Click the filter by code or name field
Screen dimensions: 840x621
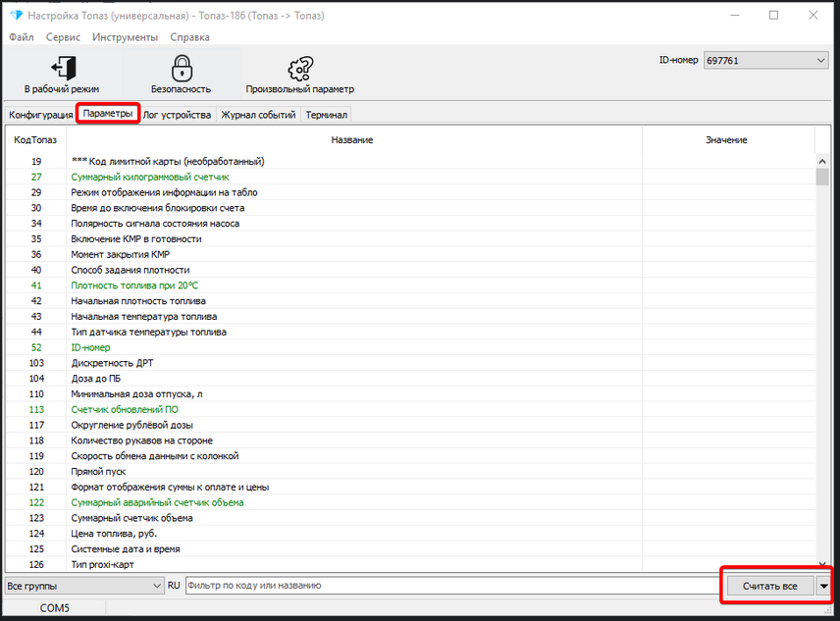tap(453, 585)
